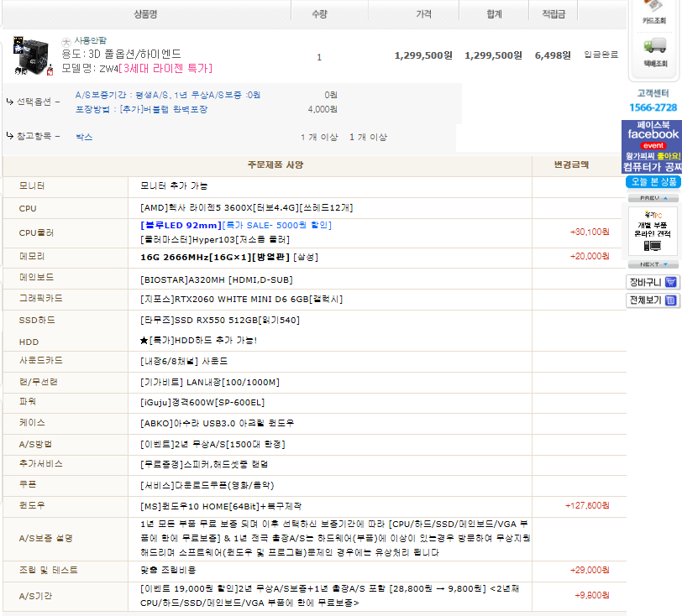Click the 오늘 본 상품 badge

[653, 182]
